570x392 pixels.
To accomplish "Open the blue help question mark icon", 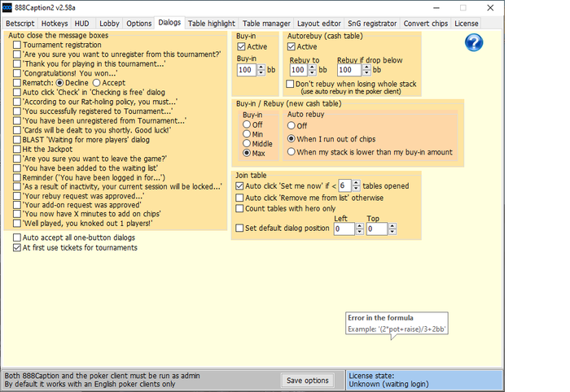I will [474, 42].
